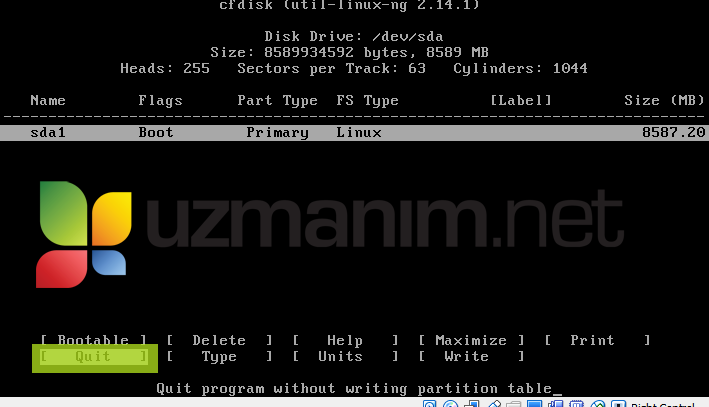
Task: Open the Help option in cfdisk
Action: (345, 340)
